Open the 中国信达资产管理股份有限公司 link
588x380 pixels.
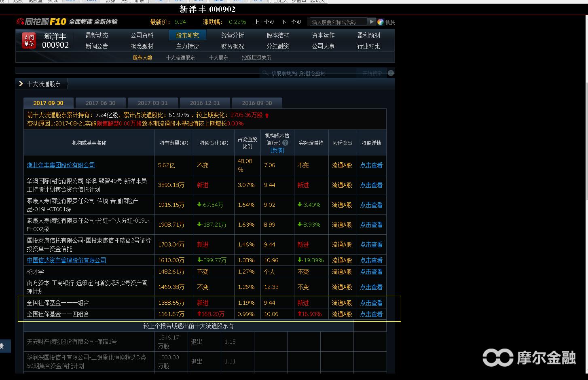67,260
